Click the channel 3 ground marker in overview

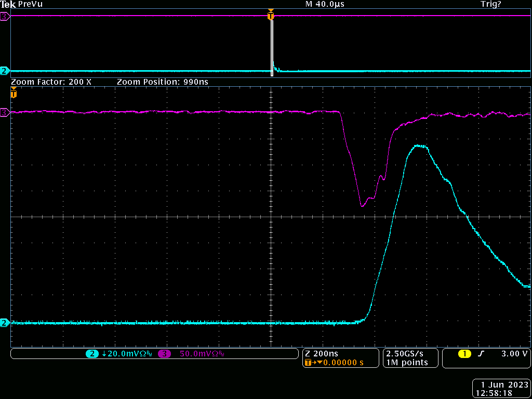click(5, 17)
